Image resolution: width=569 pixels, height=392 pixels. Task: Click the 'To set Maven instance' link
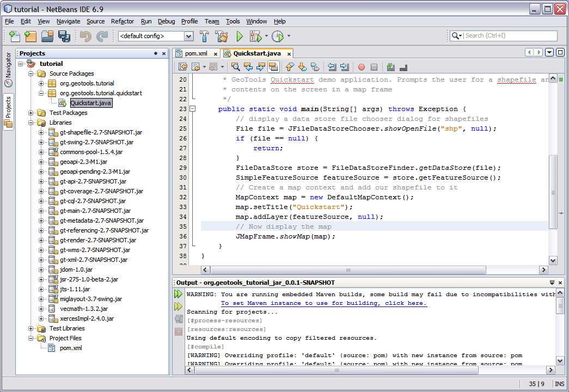[x=323, y=303]
